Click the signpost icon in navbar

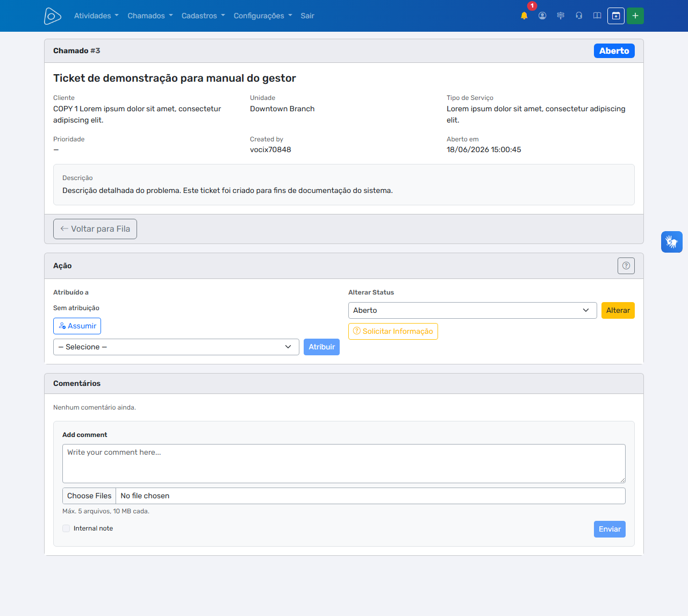(x=561, y=16)
